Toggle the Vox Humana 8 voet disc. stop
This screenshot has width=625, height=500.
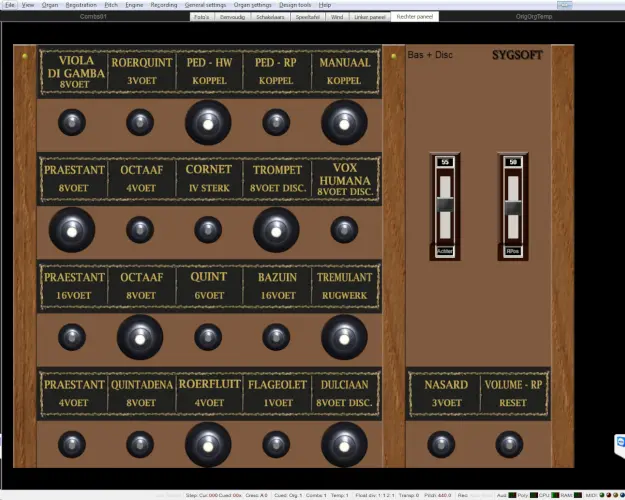344,230
